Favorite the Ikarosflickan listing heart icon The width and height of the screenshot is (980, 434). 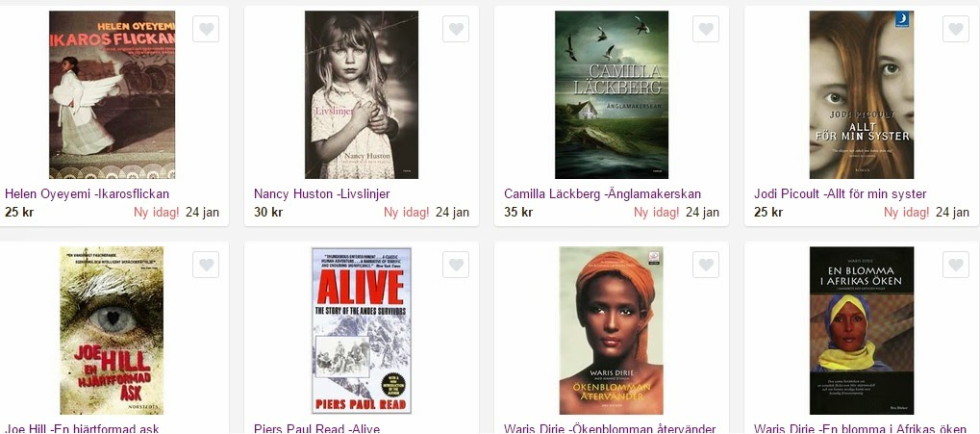pos(206,29)
